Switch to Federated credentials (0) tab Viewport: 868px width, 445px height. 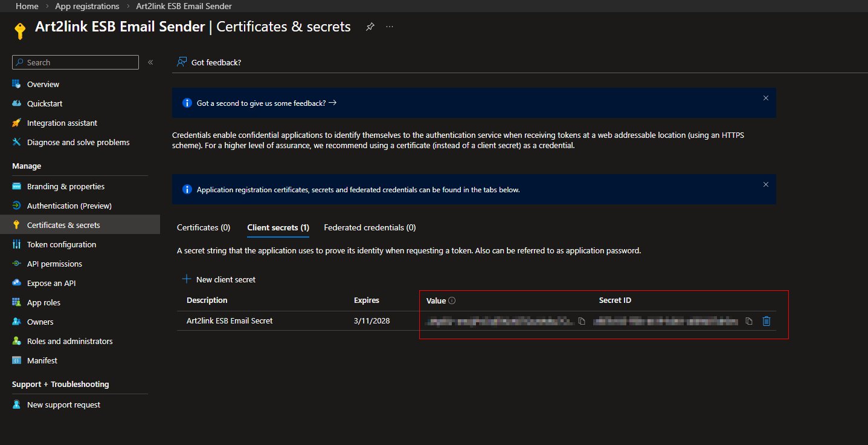(370, 228)
